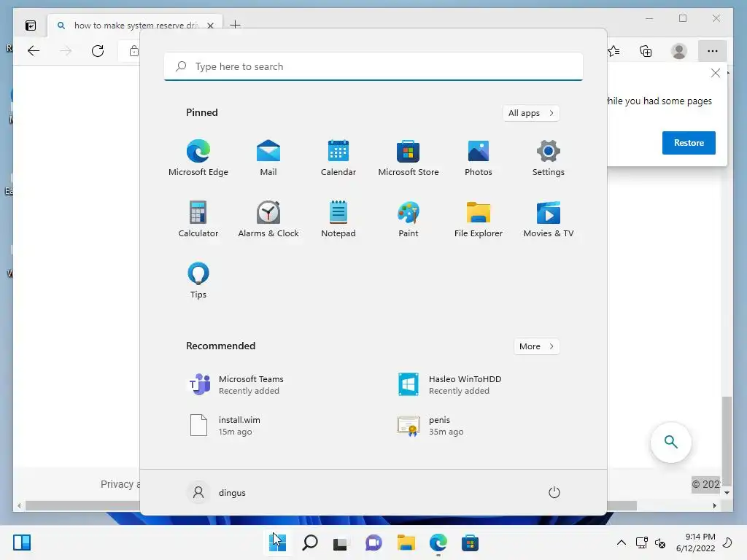This screenshot has height=560, width=747.
Task: Open Task View on the taskbar
Action: tap(340, 542)
